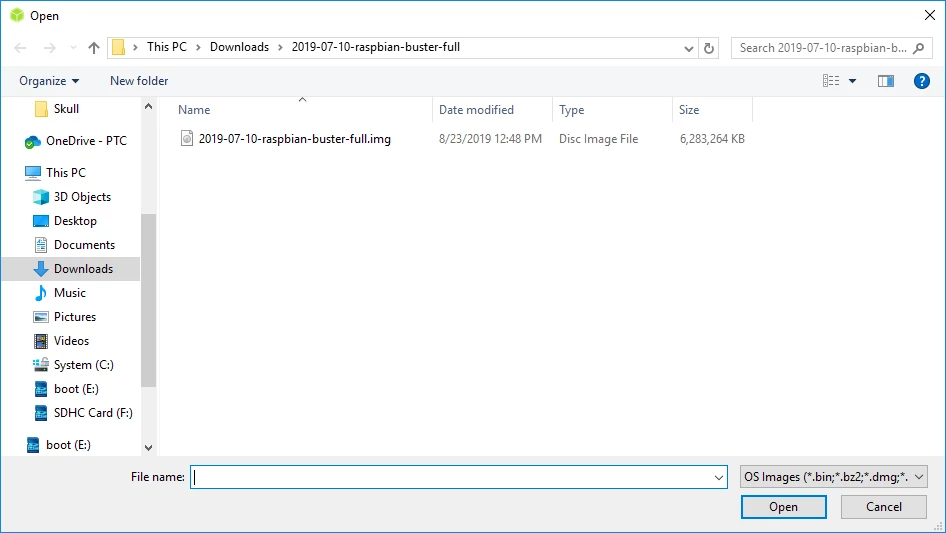
Task: Select the 2019-07-10-raspbian-buster-full.img file
Action: pos(294,139)
